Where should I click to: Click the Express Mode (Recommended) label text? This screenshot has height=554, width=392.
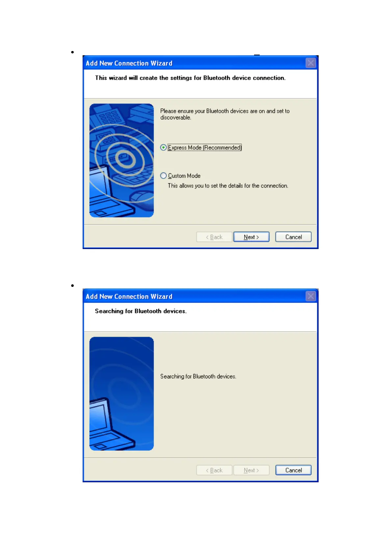coord(205,148)
